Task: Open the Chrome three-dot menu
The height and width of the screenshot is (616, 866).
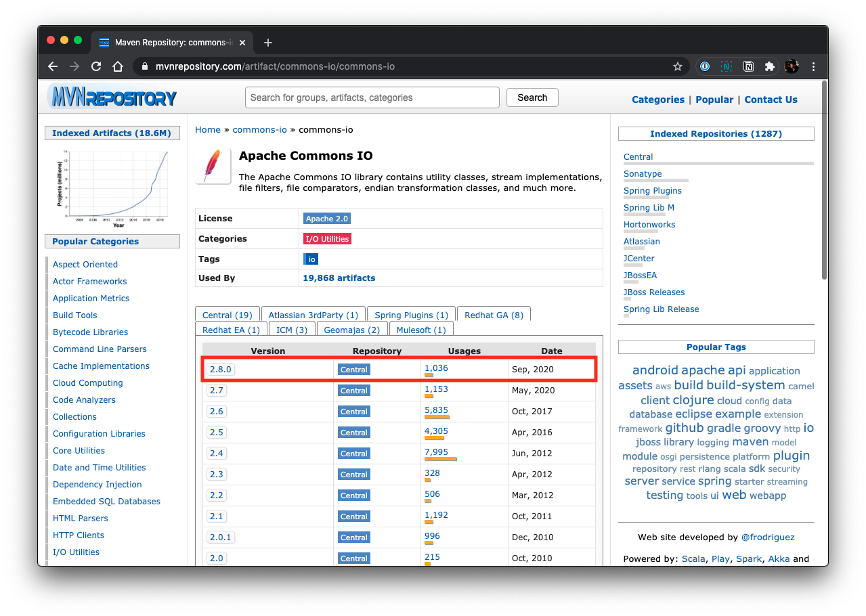Action: 813,66
